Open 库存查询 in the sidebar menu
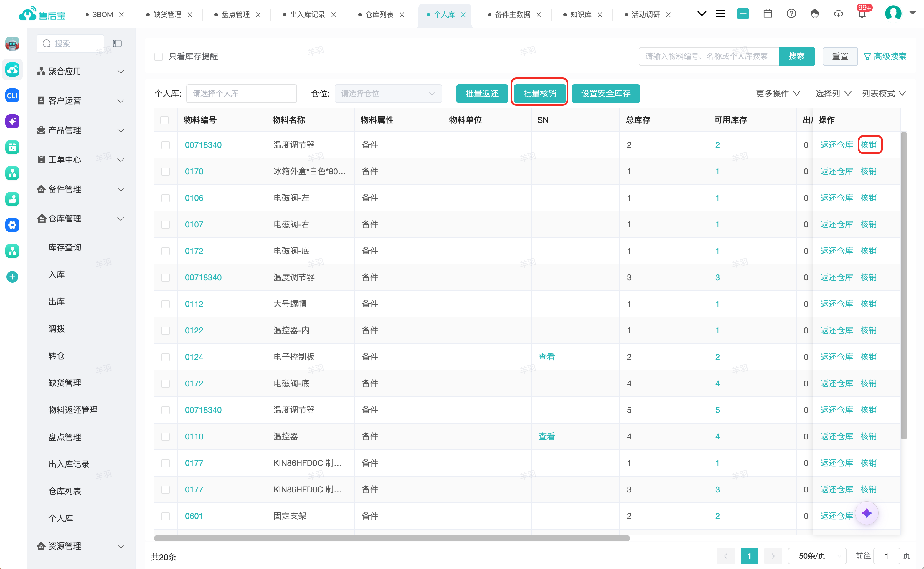 (65, 247)
